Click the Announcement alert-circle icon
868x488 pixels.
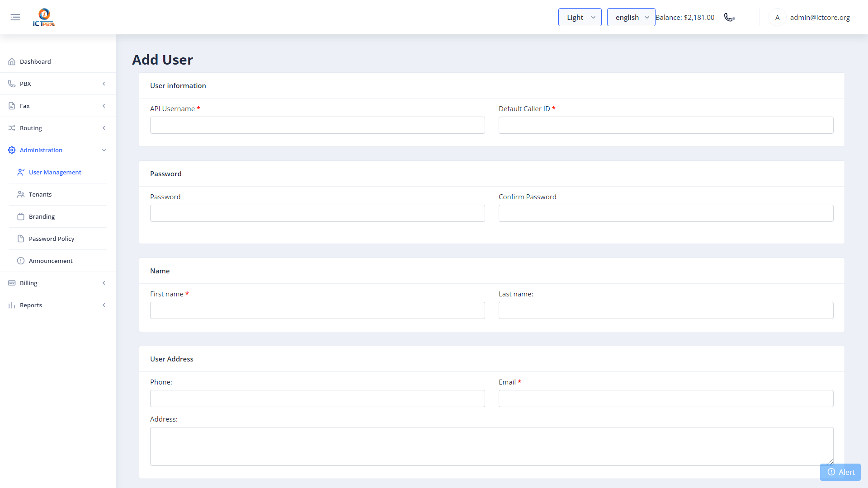tap(21, 261)
